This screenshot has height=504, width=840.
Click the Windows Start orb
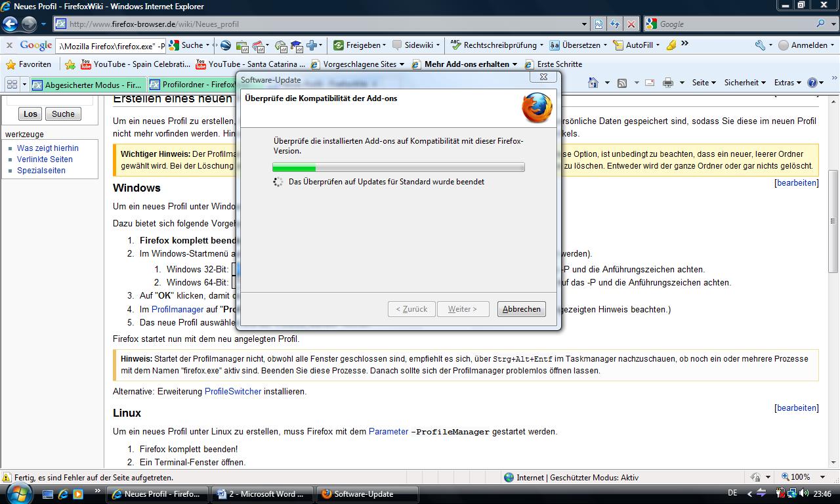[18, 493]
